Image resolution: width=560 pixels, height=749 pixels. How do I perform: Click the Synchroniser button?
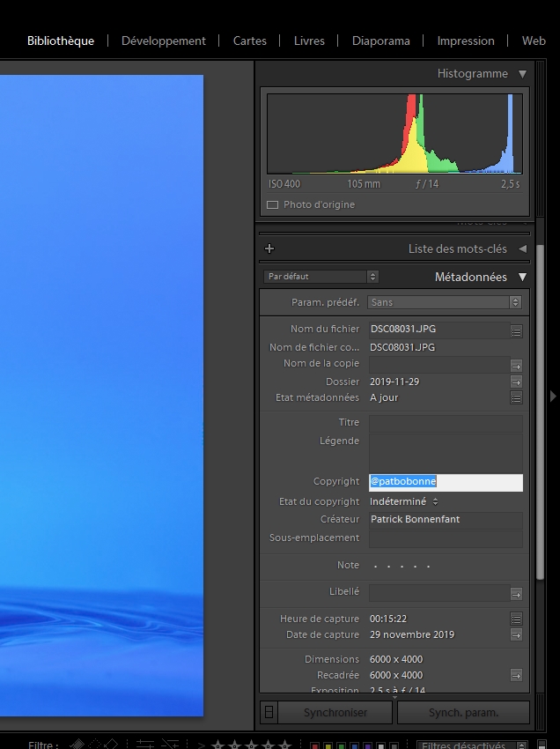pyautogui.click(x=335, y=712)
